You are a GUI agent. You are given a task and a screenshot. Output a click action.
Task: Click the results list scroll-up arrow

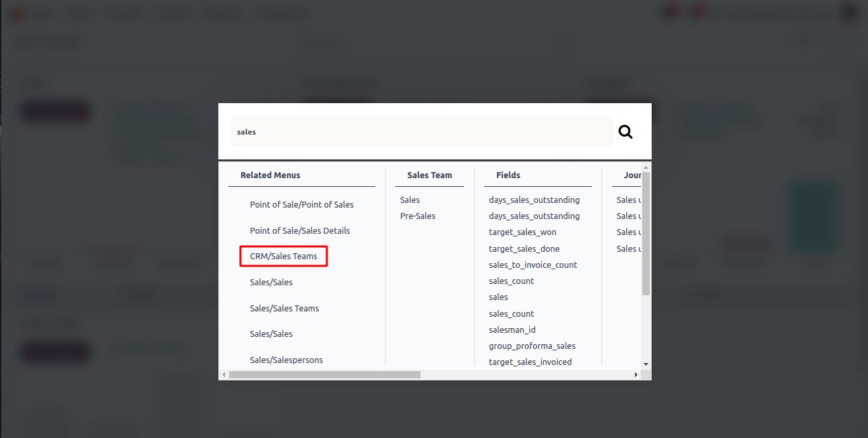646,167
